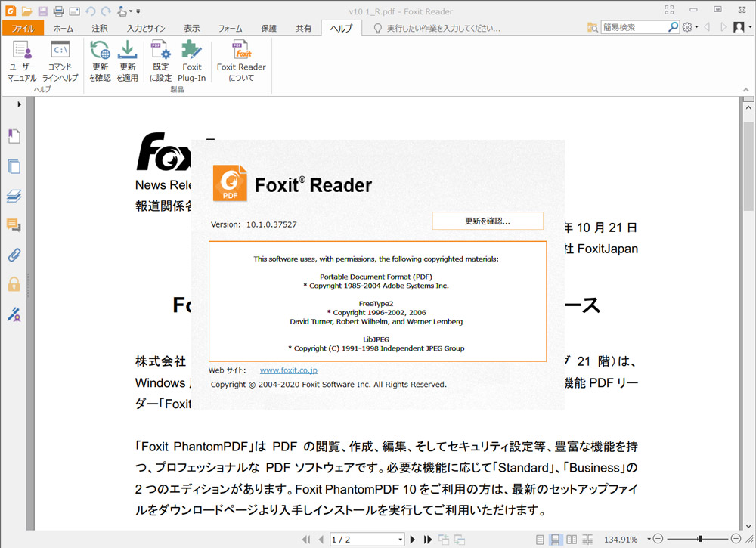Click the 更新を確認 update check icon

(x=99, y=58)
